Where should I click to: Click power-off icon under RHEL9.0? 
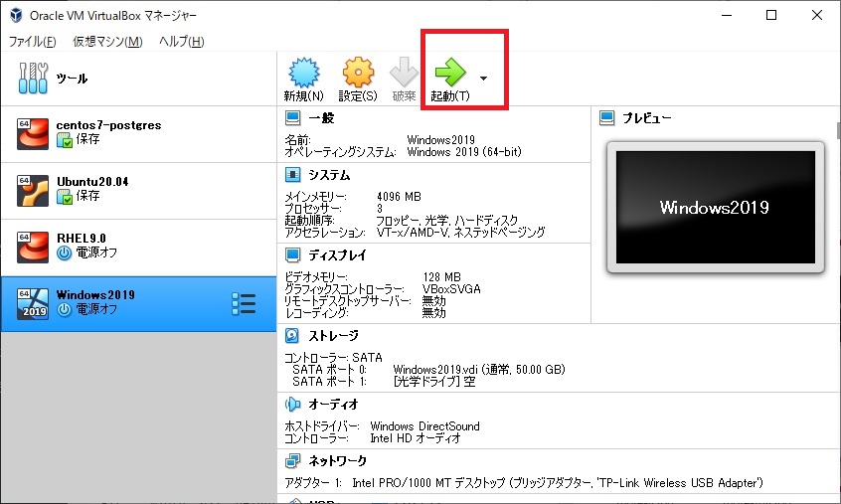click(65, 253)
